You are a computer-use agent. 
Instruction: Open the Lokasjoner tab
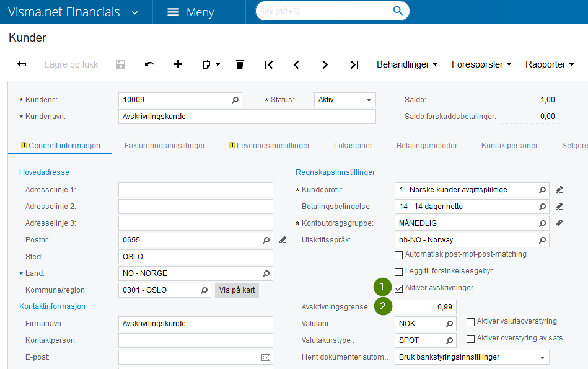[353, 146]
